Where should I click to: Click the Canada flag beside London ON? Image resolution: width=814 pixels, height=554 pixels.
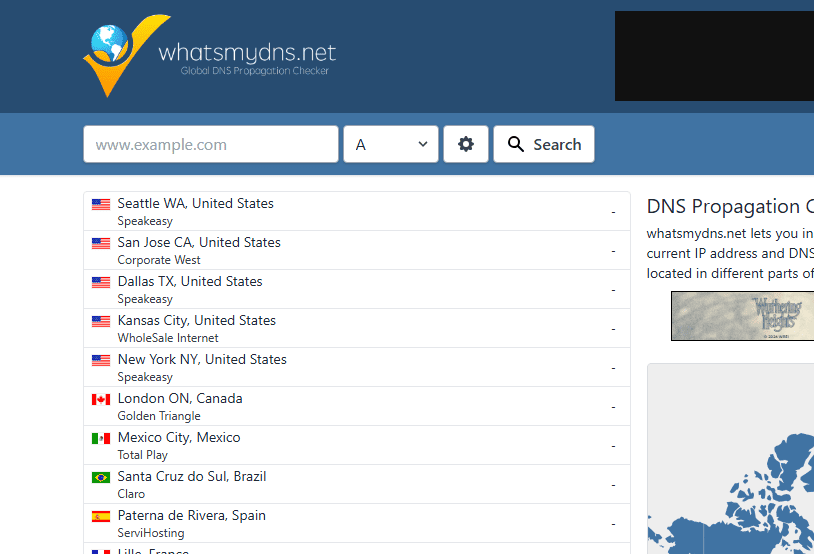click(101, 399)
